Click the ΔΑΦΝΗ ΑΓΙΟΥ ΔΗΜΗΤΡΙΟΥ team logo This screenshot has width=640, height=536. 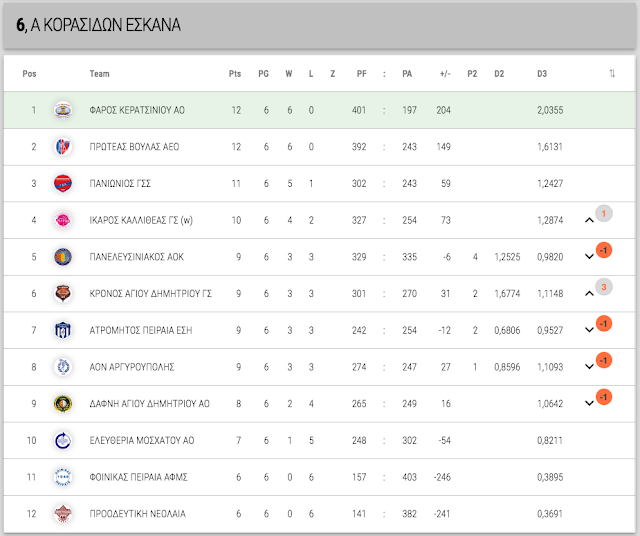[x=63, y=404]
